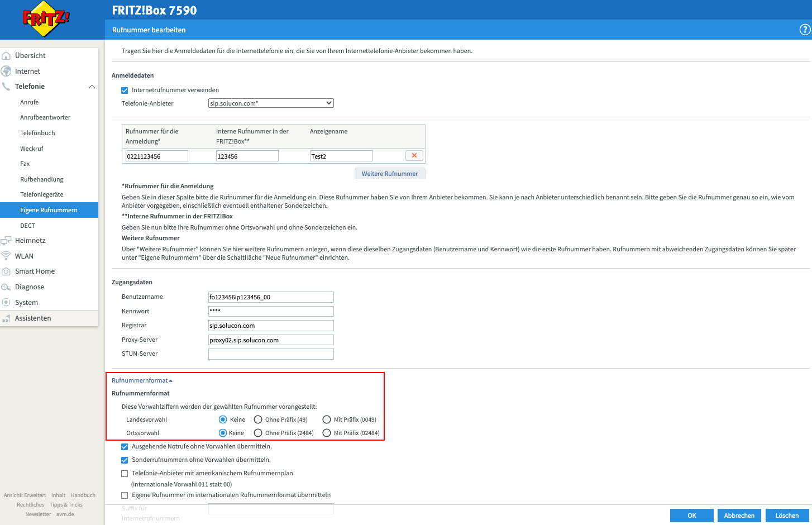
Task: Click the Telefonie phone icon
Action: click(x=6, y=87)
